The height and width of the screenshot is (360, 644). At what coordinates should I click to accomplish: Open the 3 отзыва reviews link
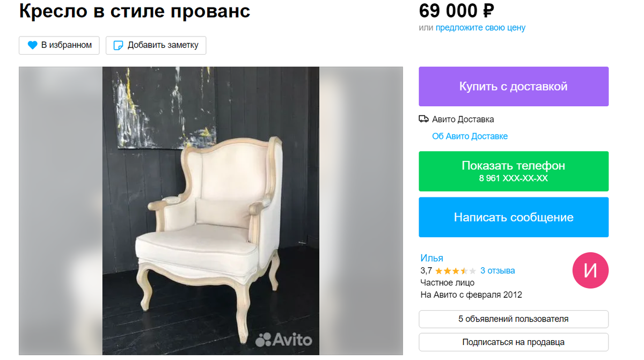click(497, 271)
